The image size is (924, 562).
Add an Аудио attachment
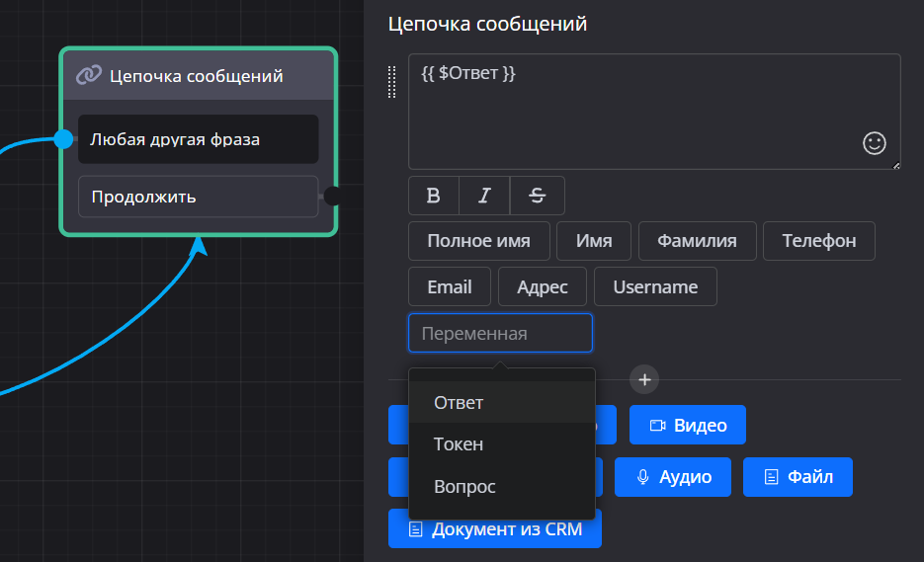(672, 477)
